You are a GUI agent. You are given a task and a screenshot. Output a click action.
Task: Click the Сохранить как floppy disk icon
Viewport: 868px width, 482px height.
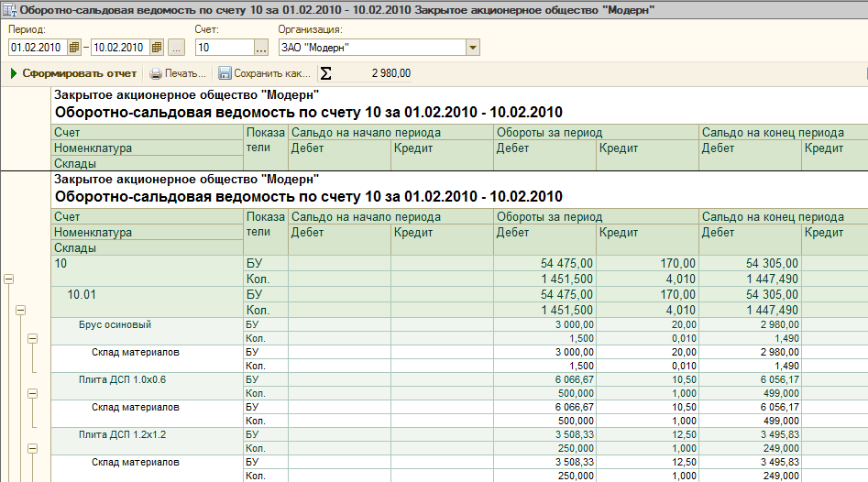(x=225, y=73)
